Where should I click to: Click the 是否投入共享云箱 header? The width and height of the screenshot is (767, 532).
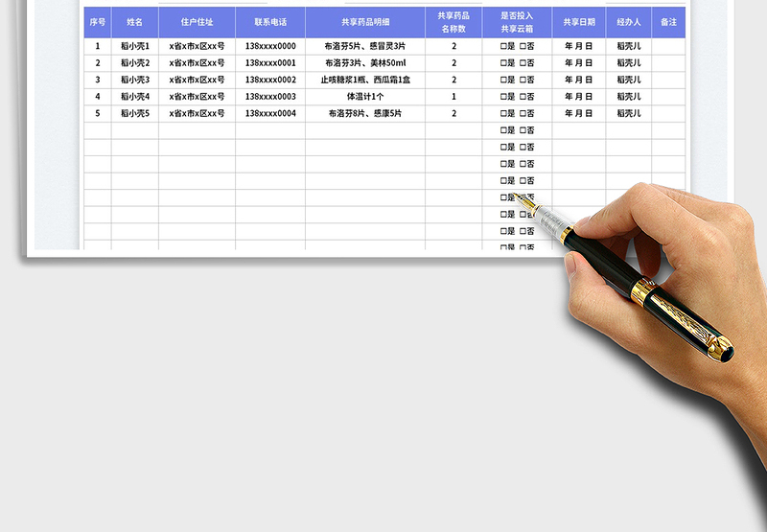tap(517, 22)
